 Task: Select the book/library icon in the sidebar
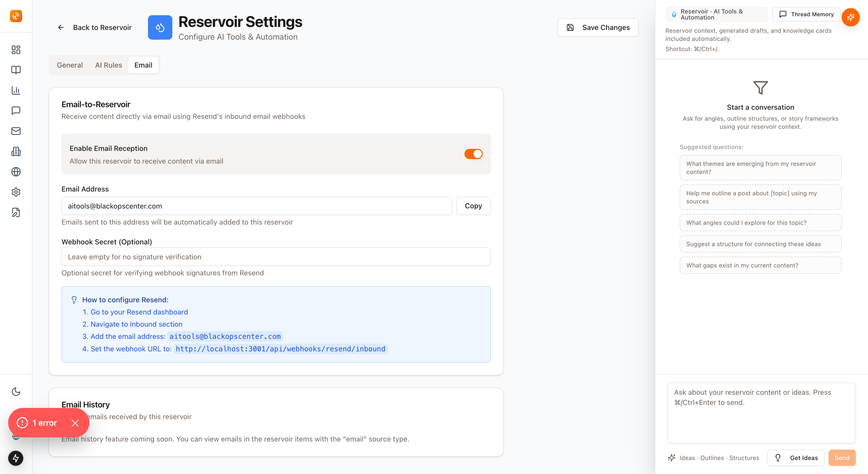point(15,70)
